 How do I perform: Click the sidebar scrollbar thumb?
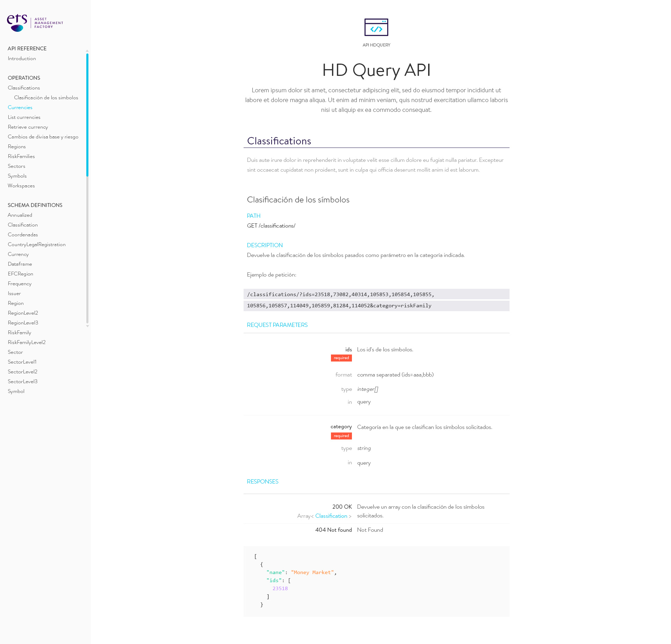[x=87, y=115]
